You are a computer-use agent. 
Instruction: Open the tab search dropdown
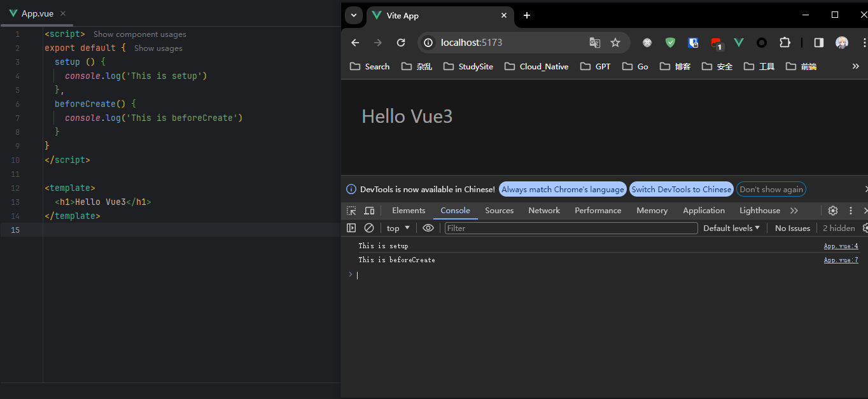pos(353,15)
